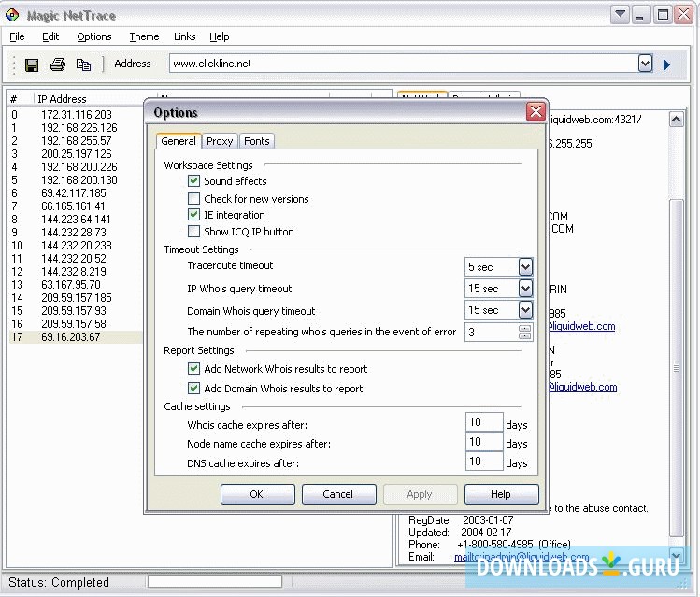Click the Print toolbar icon
This screenshot has width=700, height=597.
click(58, 64)
